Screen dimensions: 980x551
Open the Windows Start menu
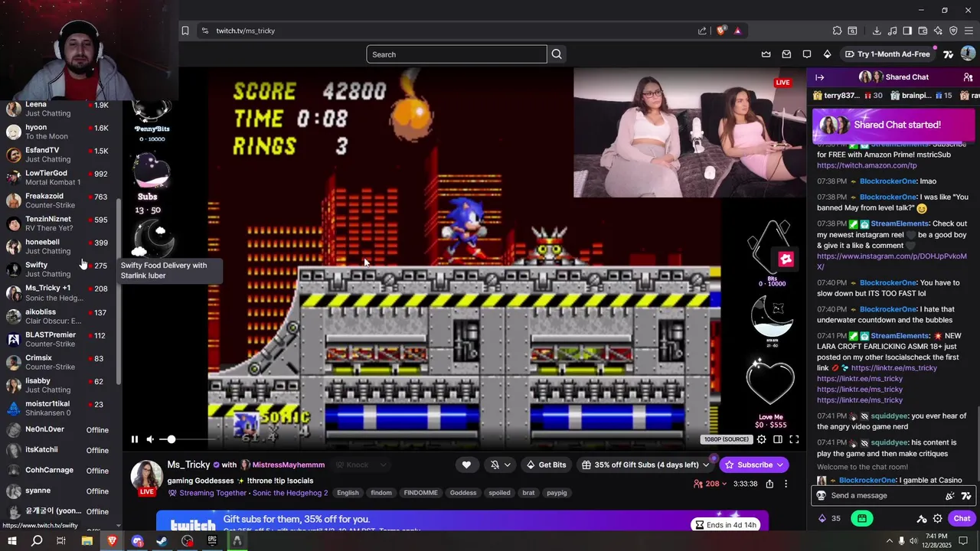pyautogui.click(x=11, y=541)
